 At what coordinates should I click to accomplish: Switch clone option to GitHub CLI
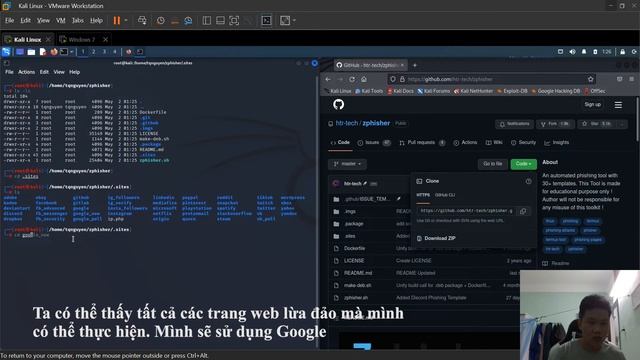pyautogui.click(x=445, y=195)
